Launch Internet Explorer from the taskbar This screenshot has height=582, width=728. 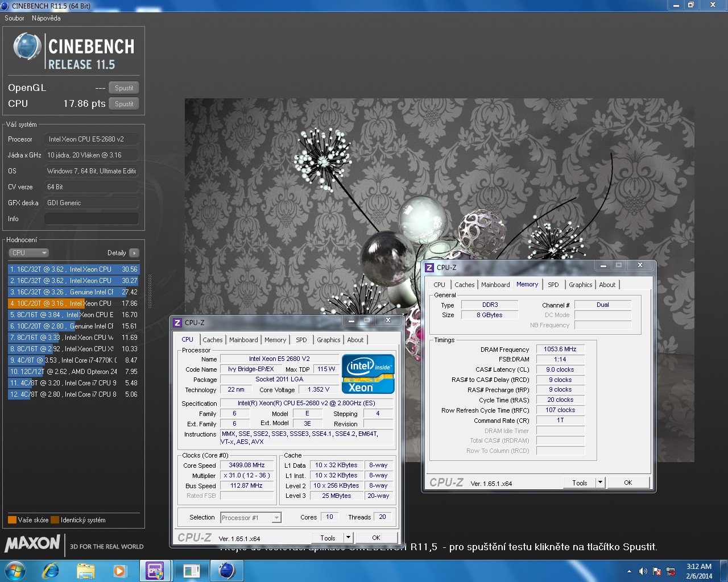51,571
